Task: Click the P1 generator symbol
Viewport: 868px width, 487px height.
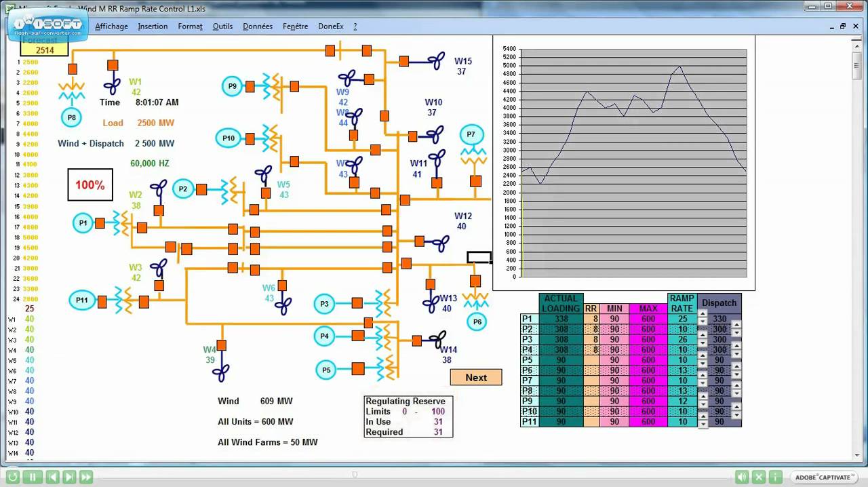Action: 83,222
